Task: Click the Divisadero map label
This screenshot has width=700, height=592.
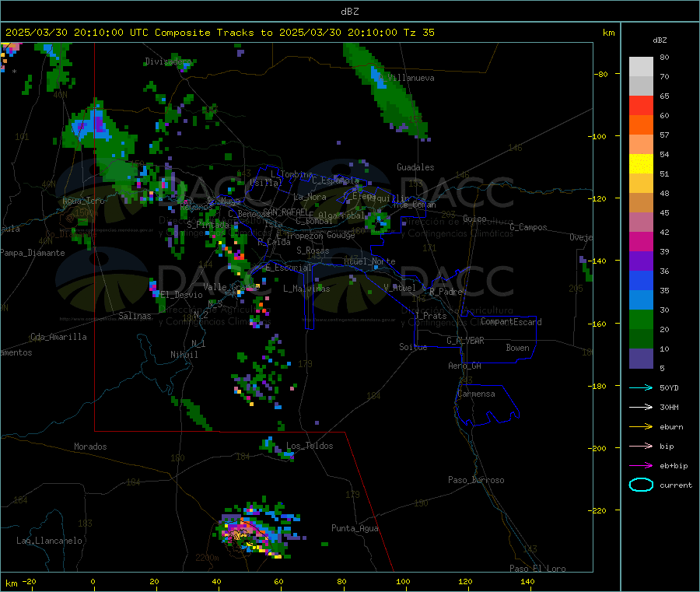Action: click(x=168, y=61)
